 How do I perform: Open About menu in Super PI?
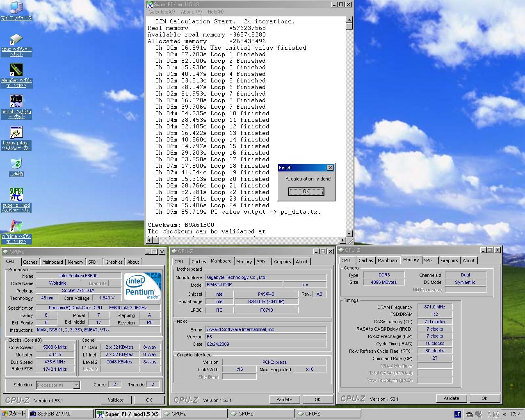[192, 12]
